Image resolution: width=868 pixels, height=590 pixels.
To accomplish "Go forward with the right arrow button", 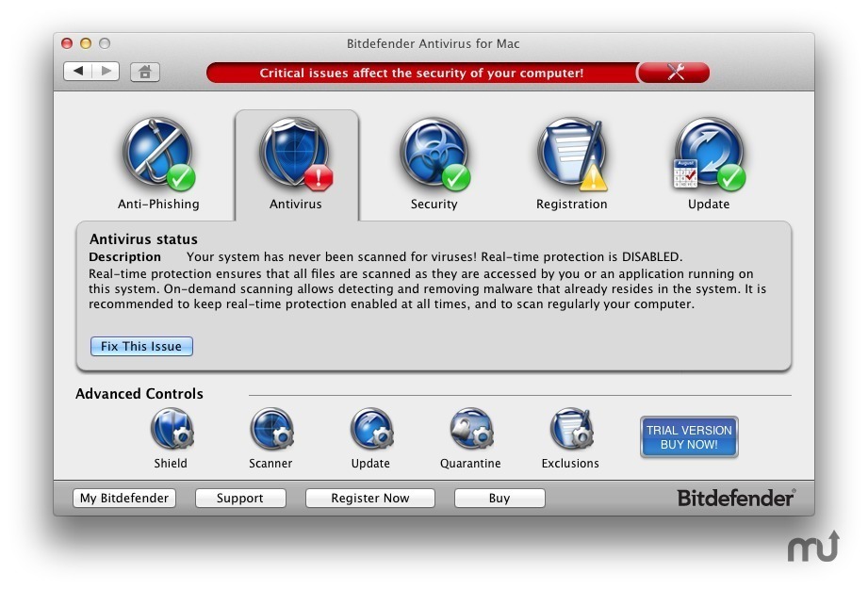I will (106, 72).
